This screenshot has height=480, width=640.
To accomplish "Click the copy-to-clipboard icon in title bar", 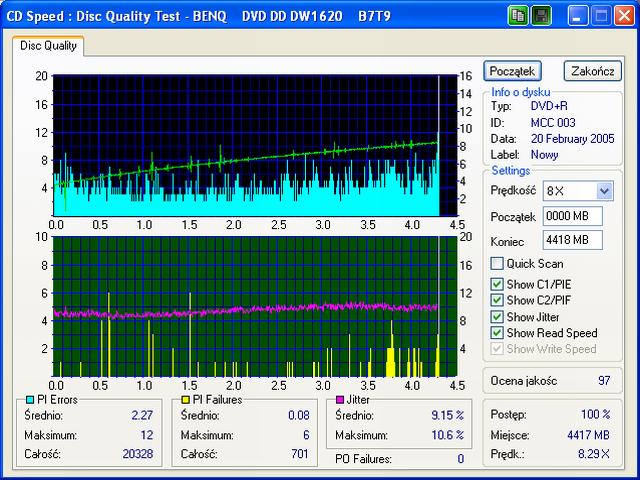I will click(518, 16).
